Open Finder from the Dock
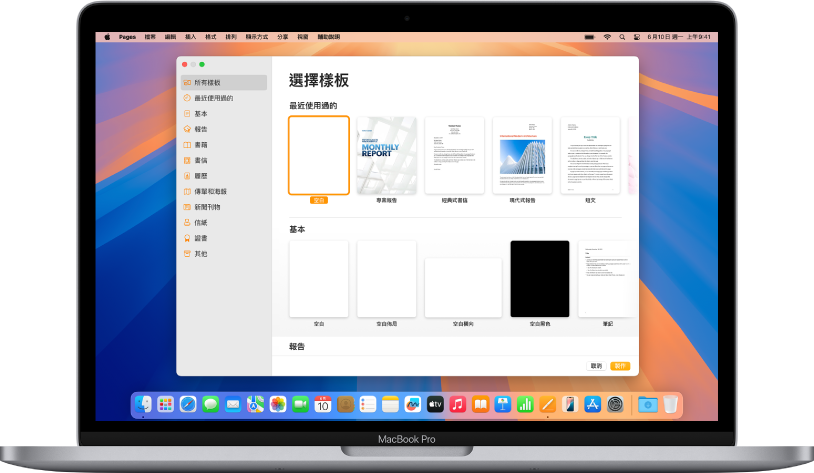Screen dimensions: 814x473 coord(143,404)
